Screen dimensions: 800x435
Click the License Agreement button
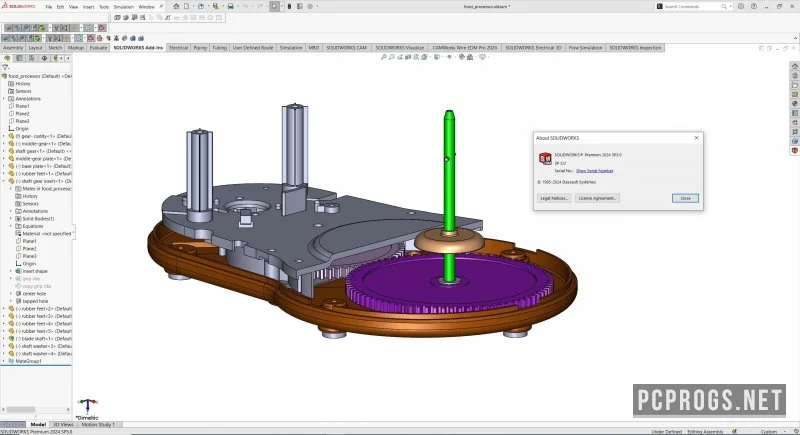[x=597, y=198]
